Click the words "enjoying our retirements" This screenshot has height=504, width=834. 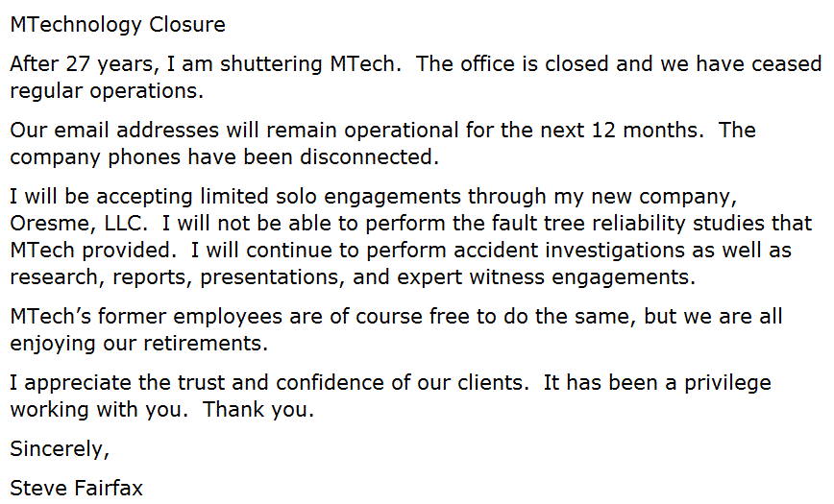pyautogui.click(x=138, y=343)
